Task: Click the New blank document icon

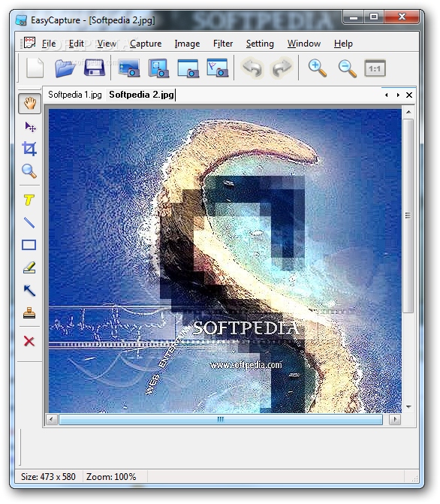Action: click(35, 68)
